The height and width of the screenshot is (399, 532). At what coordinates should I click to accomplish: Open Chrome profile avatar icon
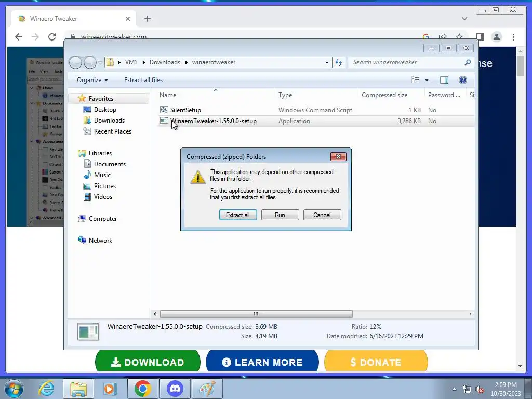496,37
